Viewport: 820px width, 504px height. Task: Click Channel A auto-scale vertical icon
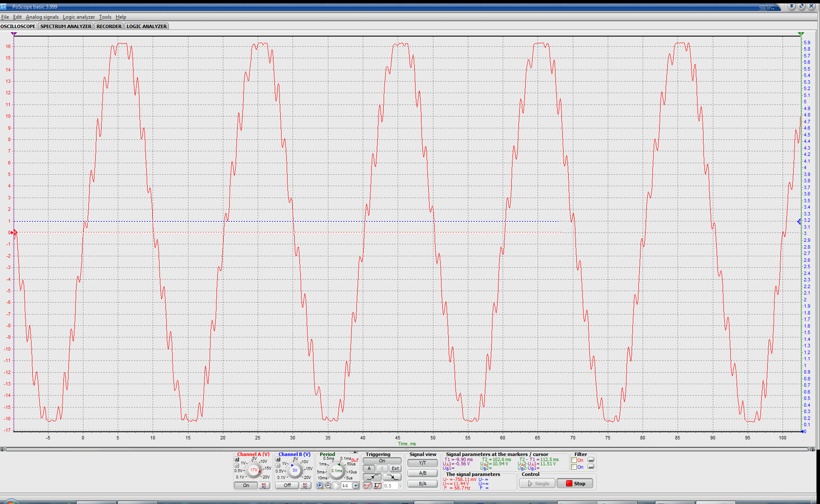(x=237, y=459)
